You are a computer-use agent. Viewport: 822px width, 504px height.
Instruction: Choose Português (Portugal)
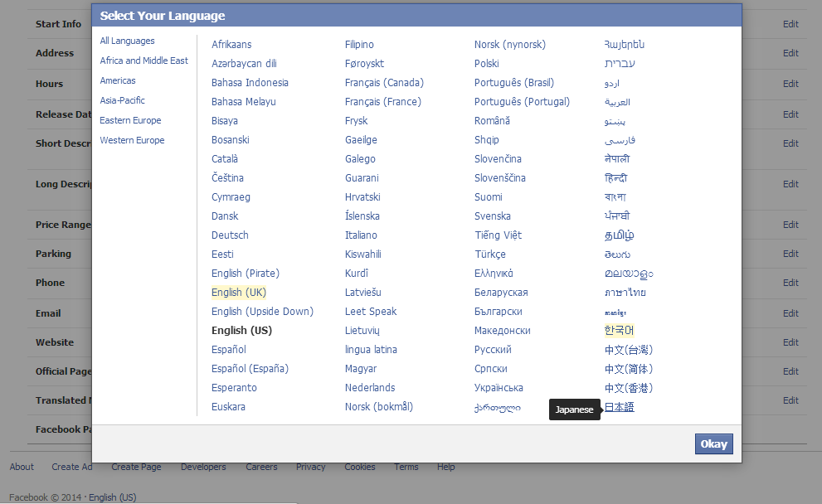522,102
